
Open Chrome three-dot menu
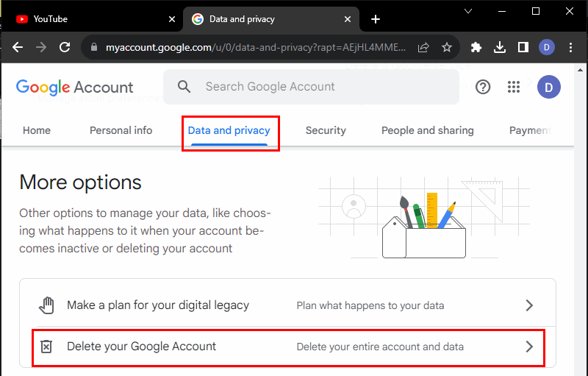click(570, 47)
